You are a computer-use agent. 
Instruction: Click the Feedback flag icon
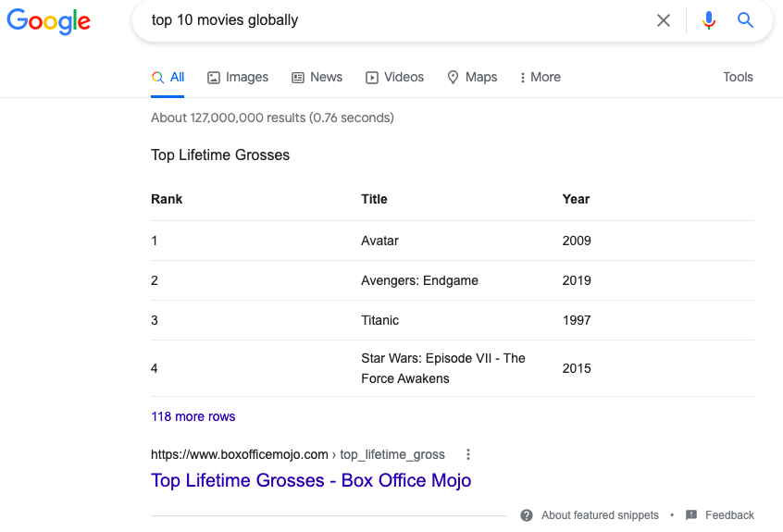(x=691, y=515)
